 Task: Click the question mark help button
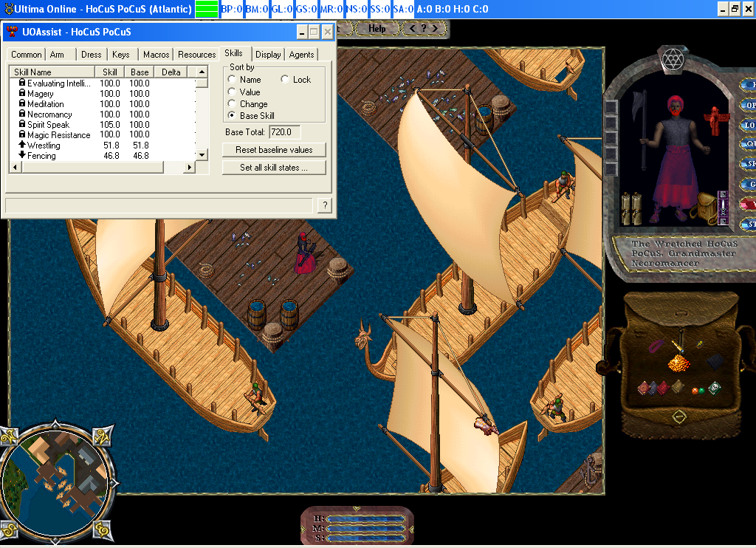click(325, 205)
